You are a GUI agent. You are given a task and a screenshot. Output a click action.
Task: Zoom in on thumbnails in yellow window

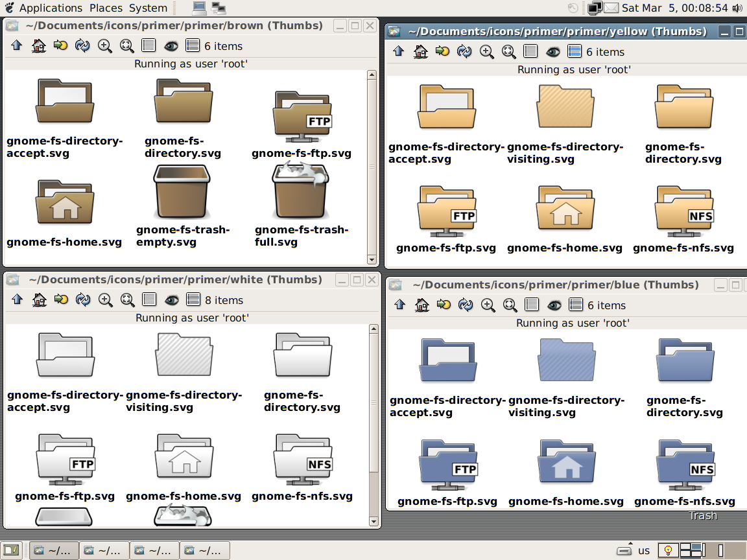(x=486, y=51)
